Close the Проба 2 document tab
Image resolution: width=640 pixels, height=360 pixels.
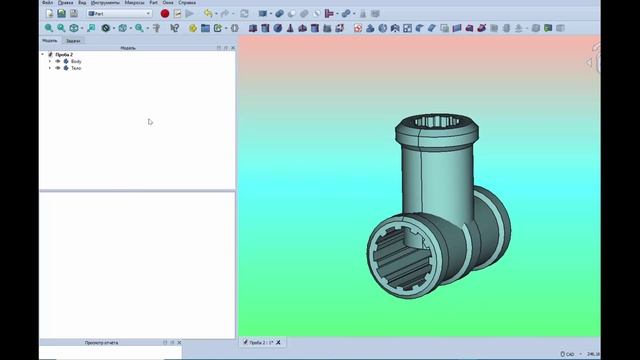278,342
